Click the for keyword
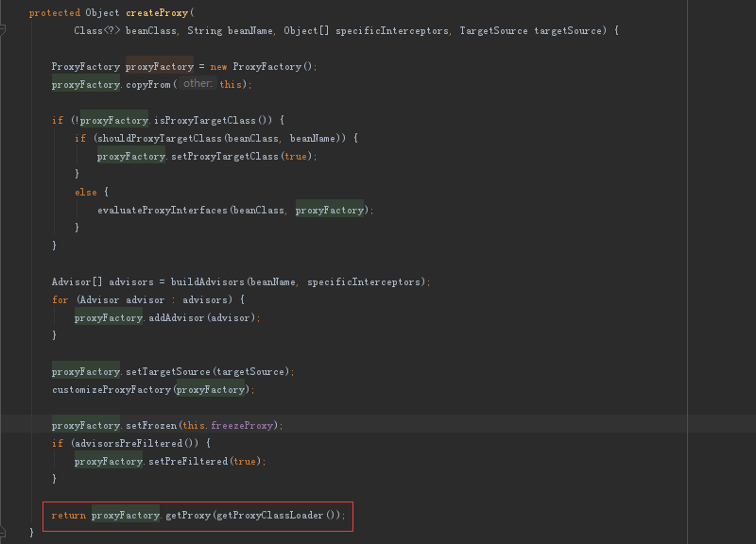Viewport: 756px width, 544px height. (60, 300)
